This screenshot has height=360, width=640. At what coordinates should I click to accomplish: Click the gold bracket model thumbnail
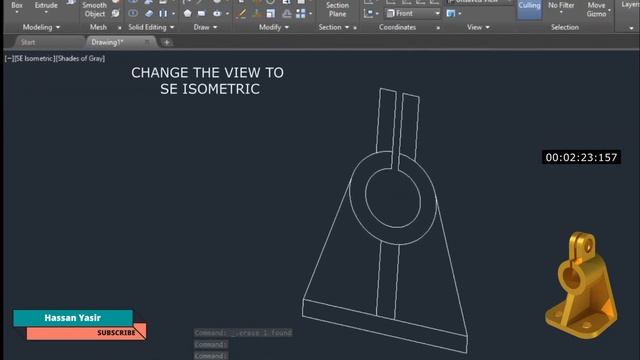tap(581, 285)
